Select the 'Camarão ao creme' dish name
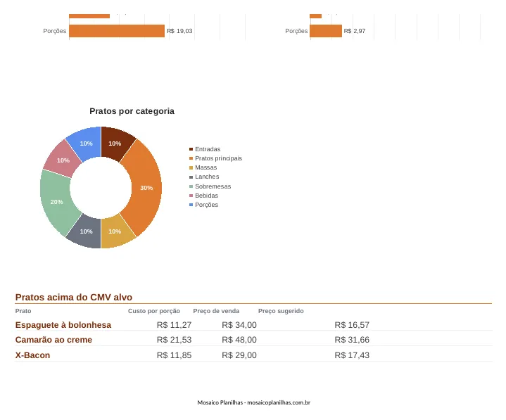506x420 pixels. [x=53, y=340]
